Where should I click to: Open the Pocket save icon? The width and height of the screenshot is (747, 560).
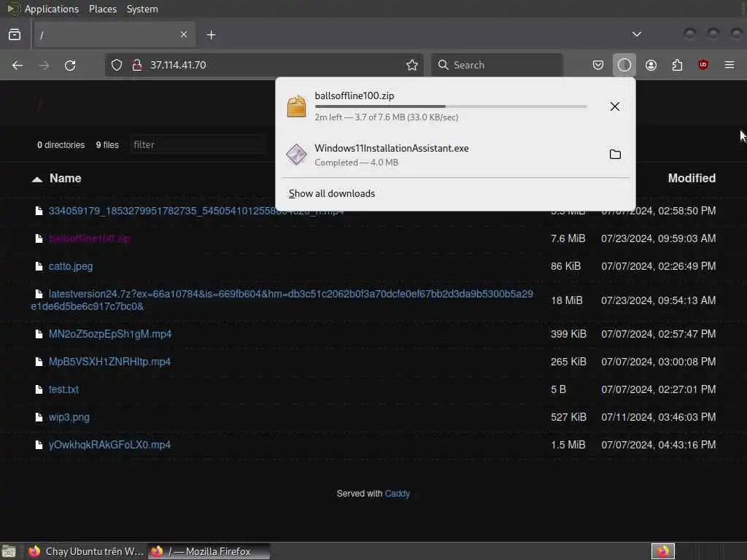point(598,65)
